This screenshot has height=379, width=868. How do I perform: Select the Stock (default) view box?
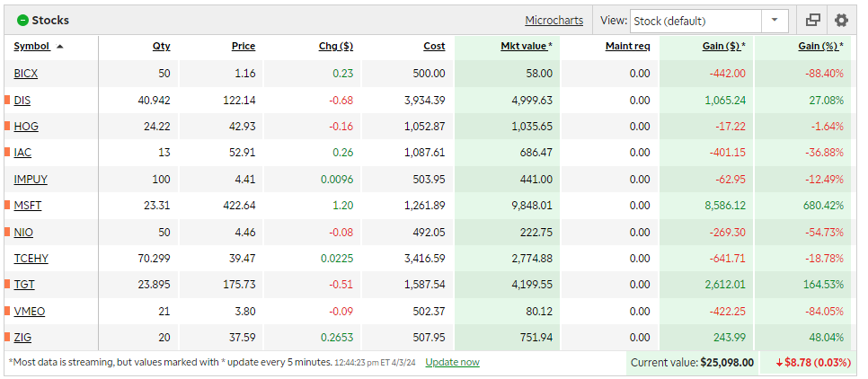click(695, 21)
